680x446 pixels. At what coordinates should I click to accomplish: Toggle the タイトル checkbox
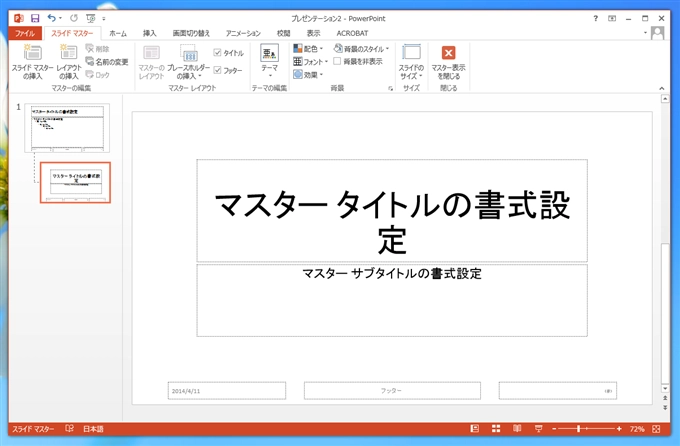tap(218, 53)
